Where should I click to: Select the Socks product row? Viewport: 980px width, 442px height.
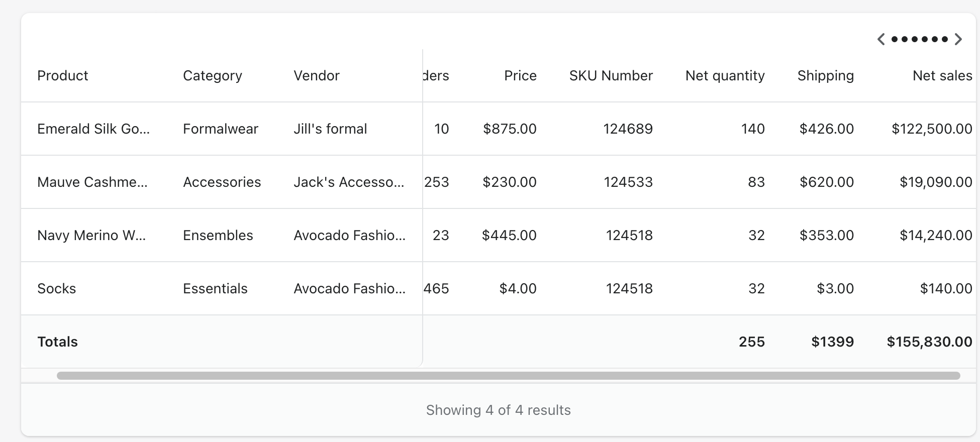click(x=57, y=289)
